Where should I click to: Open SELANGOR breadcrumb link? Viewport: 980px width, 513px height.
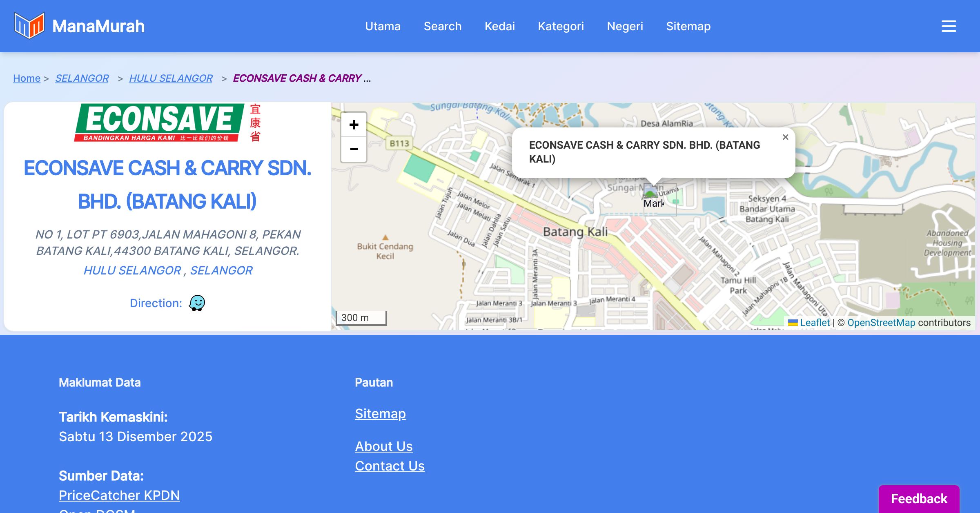click(x=82, y=78)
